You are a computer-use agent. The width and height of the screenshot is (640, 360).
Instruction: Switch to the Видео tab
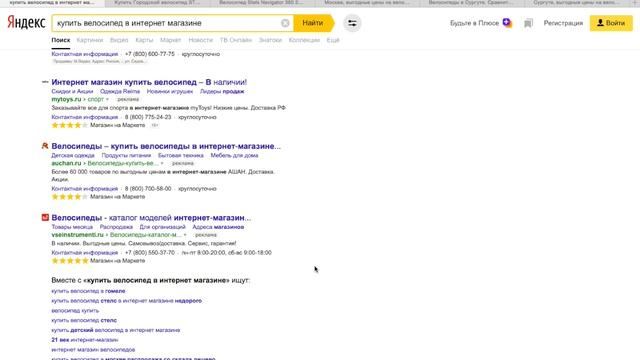tap(119, 40)
